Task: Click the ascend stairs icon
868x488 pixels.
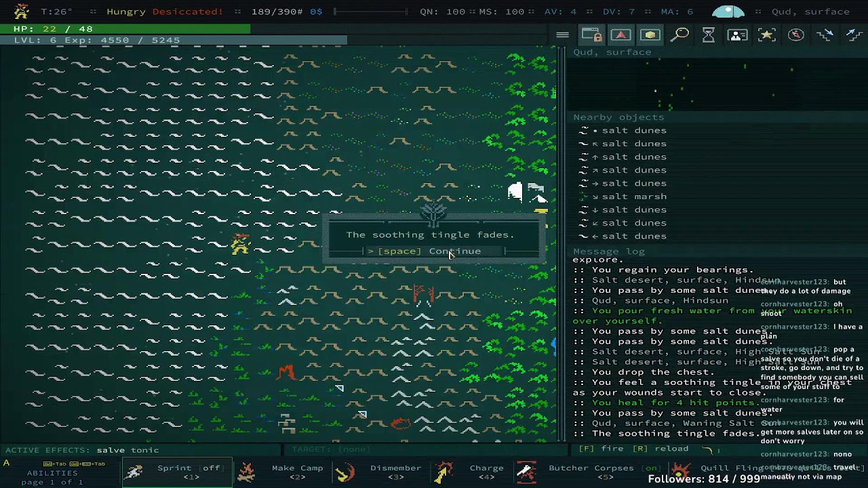Action: (854, 35)
